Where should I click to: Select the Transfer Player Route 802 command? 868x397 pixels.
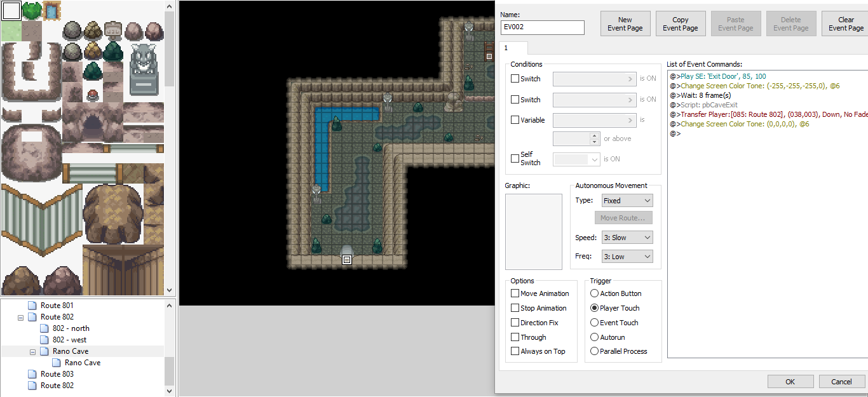(x=768, y=114)
